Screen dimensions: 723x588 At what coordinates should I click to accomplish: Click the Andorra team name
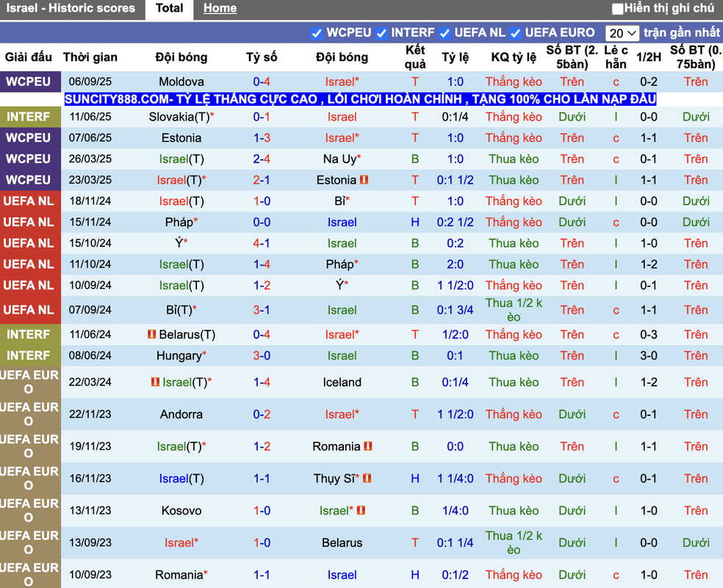[x=181, y=414]
